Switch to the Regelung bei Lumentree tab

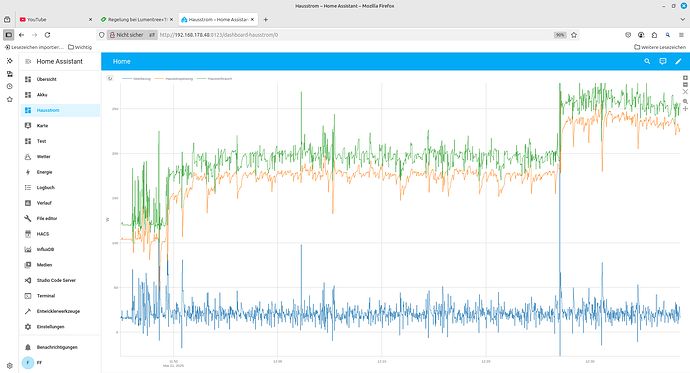coord(137,19)
